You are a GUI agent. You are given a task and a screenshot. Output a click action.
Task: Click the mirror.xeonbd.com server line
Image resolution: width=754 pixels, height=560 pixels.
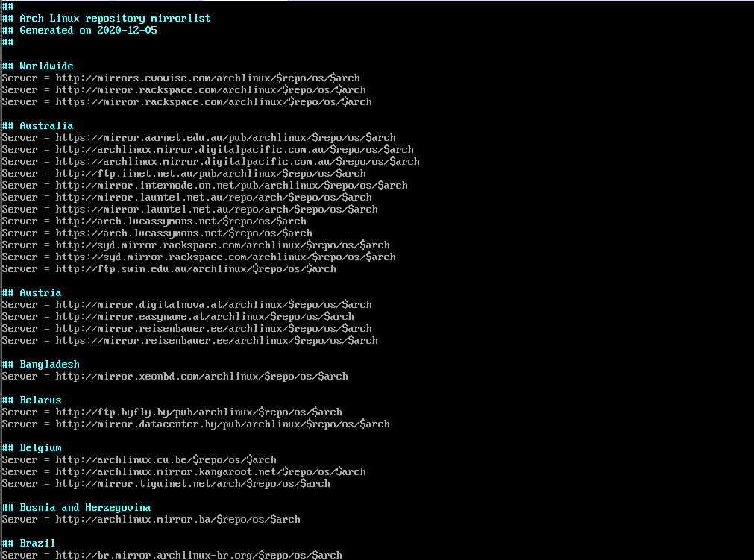tap(175, 377)
